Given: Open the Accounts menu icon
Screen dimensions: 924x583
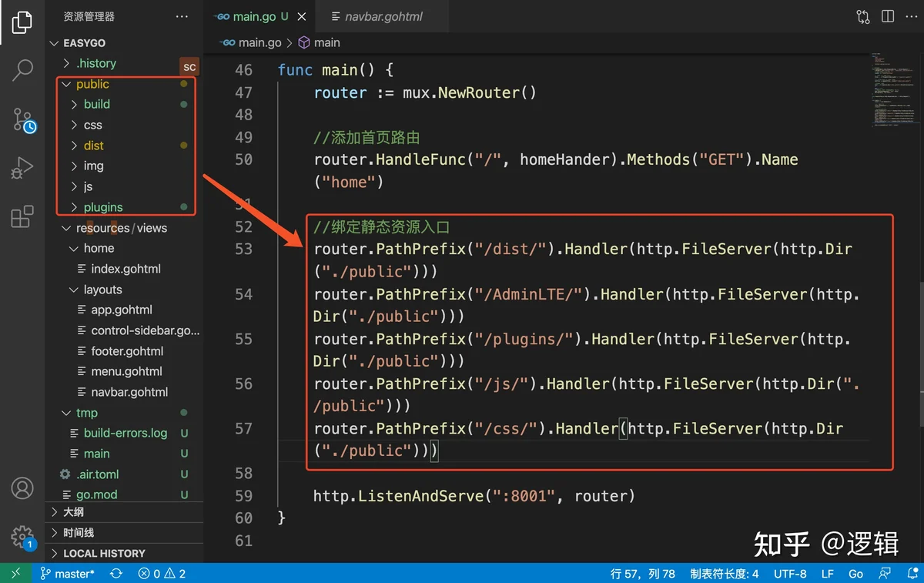Looking at the screenshot, I should point(22,488).
